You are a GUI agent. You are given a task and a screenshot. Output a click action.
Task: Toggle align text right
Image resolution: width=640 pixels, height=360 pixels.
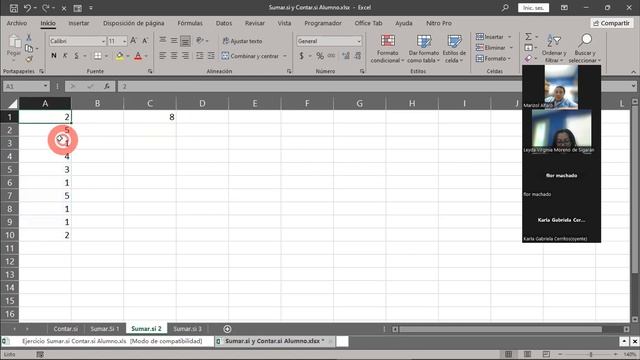pos(185,56)
